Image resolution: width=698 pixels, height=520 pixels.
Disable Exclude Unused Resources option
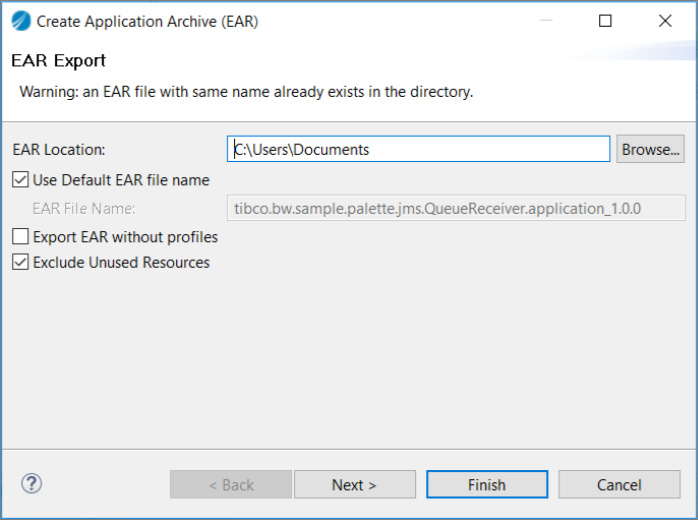pos(20,262)
